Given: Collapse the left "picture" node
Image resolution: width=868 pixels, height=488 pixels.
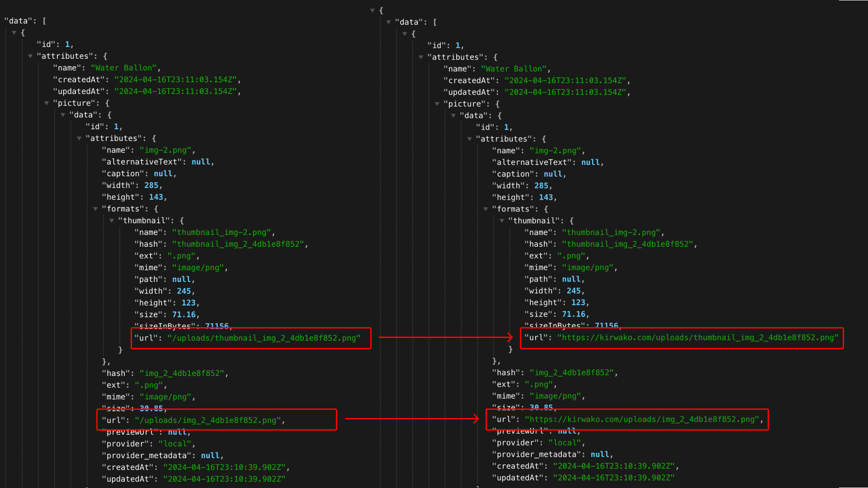Looking at the screenshot, I should [47, 103].
